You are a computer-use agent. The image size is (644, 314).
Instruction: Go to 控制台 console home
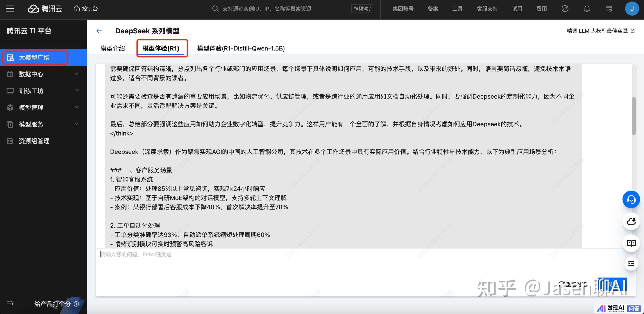86,9
